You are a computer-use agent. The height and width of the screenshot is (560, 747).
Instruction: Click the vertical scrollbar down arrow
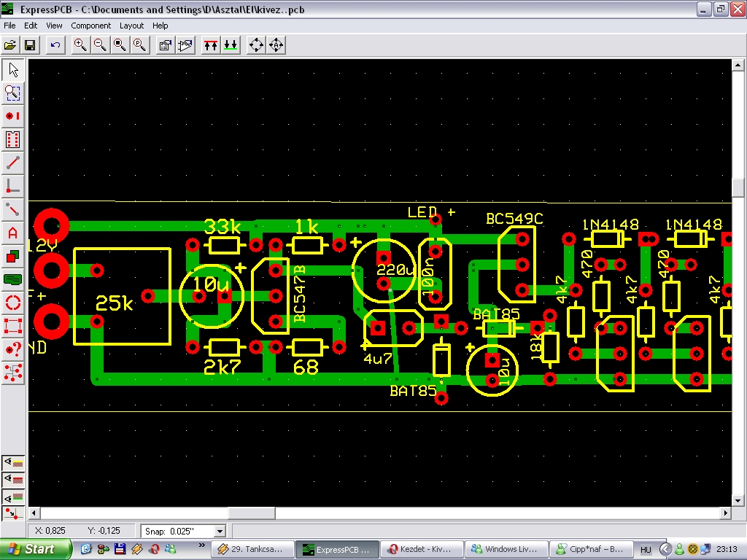pos(738,500)
